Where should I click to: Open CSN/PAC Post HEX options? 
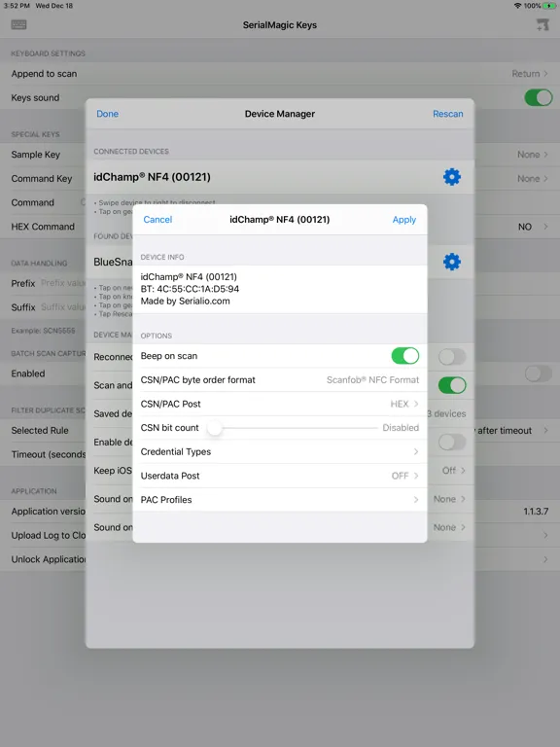280,404
